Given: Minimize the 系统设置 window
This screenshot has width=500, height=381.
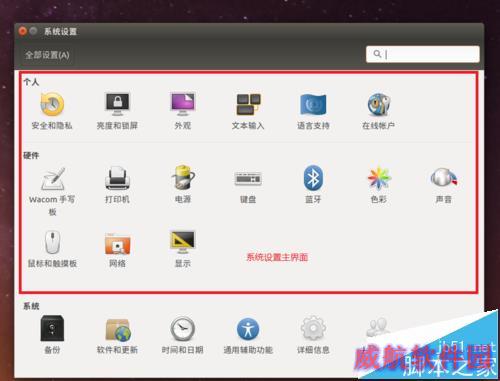Looking at the screenshot, I should click(33, 31).
